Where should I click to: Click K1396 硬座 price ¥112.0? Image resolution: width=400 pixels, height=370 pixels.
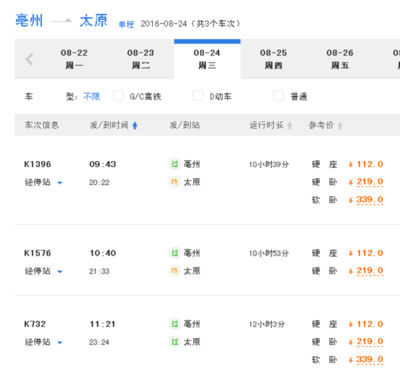(x=366, y=164)
